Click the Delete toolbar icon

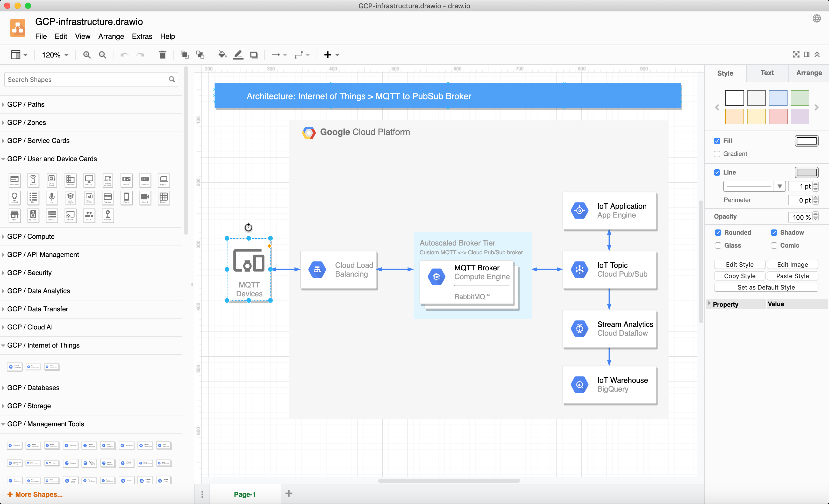[162, 54]
